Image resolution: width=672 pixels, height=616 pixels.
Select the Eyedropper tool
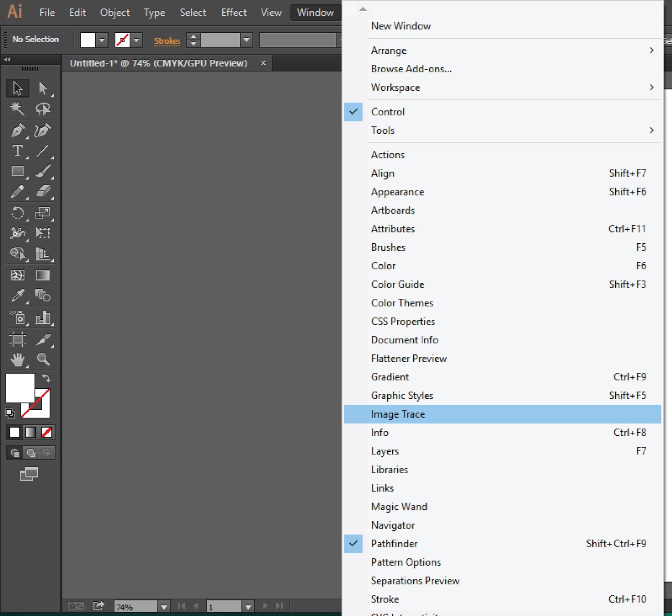tap(17, 295)
